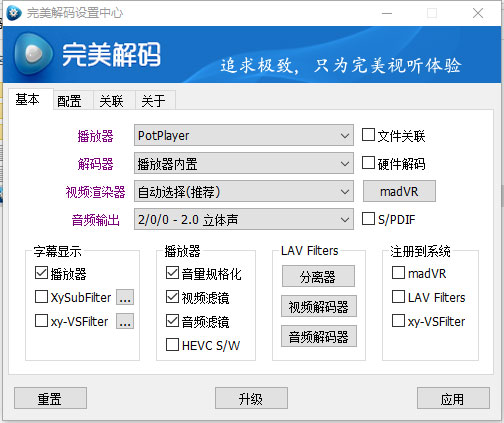Screen dimensions: 504x423
Task: Open LAV Filters 视频解码器 settings
Action: [319, 306]
